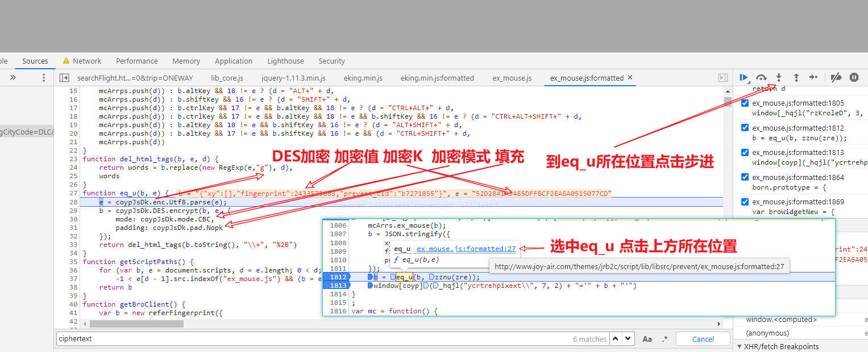
Task: Uncheck breakpoint ex_mouse.js:formatted:1864
Action: pos(745,177)
